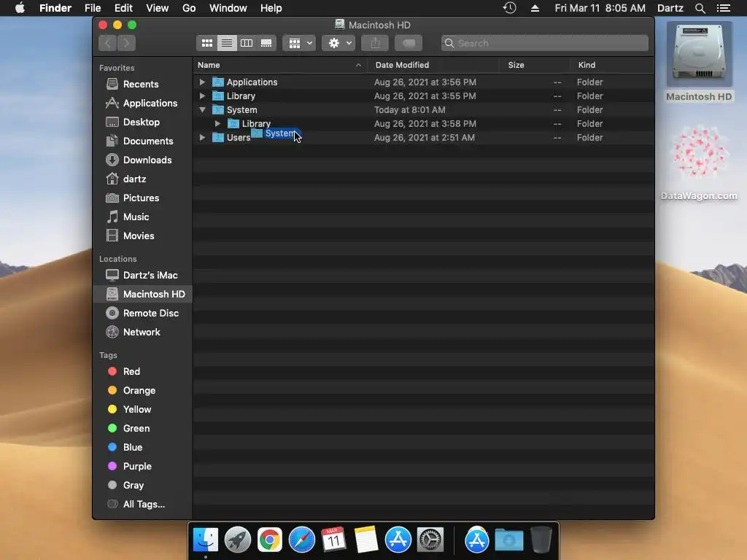Sort by Date Modified column header
The image size is (747, 560).
[433, 65]
